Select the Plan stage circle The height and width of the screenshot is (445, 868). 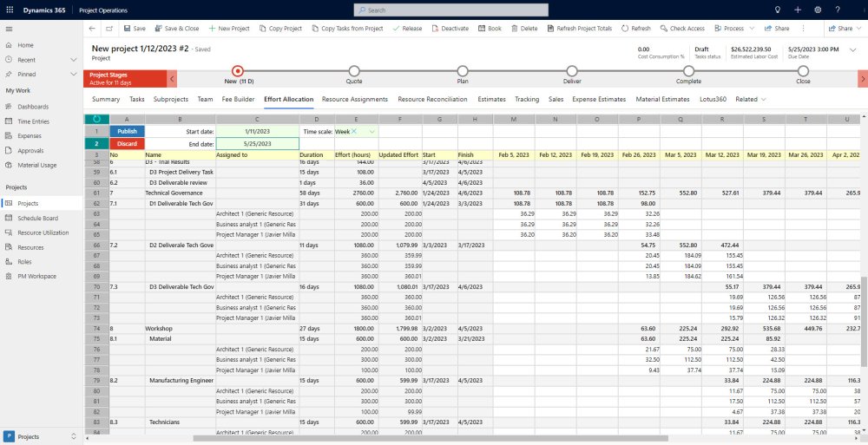tap(463, 71)
